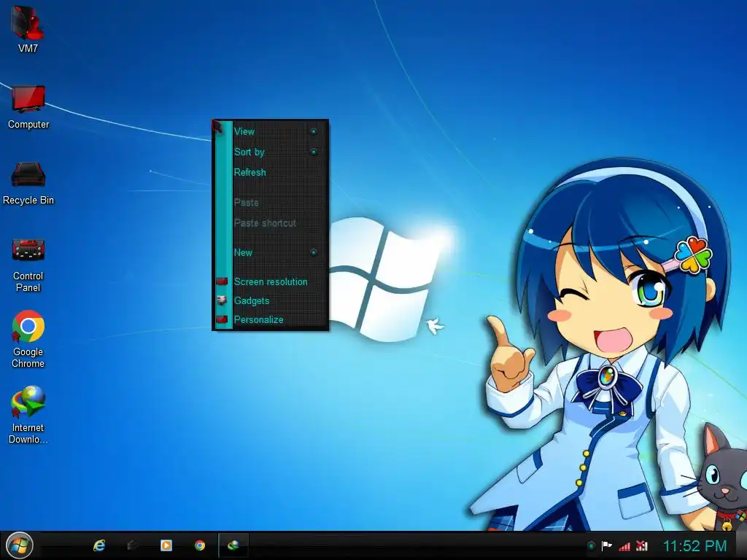Launch Internet Explorer from the taskbar
This screenshot has width=747, height=560.
click(99, 545)
